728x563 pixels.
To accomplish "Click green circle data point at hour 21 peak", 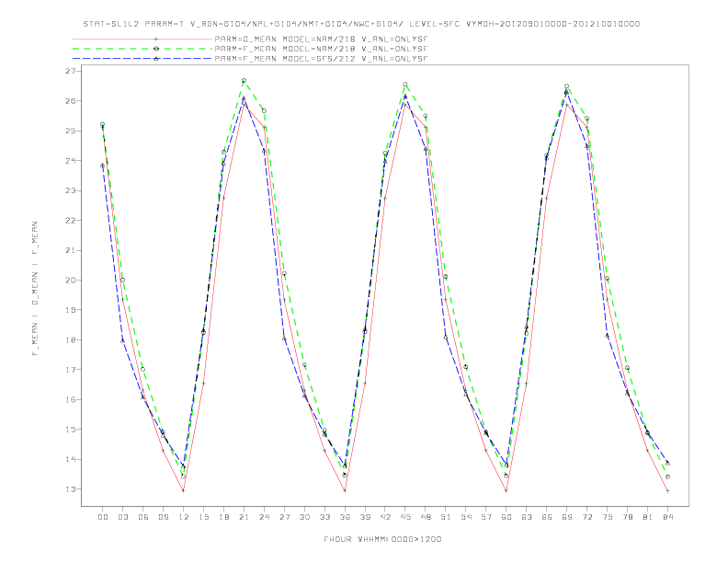I will pyautogui.click(x=244, y=81).
